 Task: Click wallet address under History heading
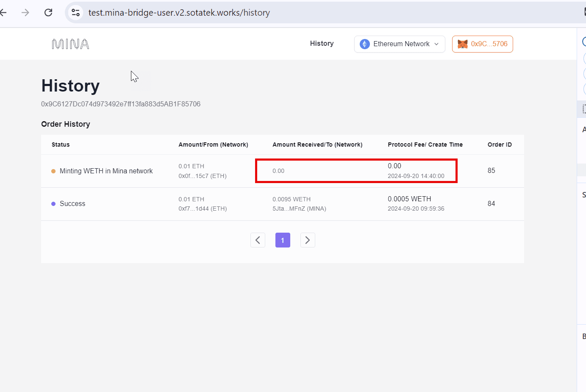pos(121,104)
